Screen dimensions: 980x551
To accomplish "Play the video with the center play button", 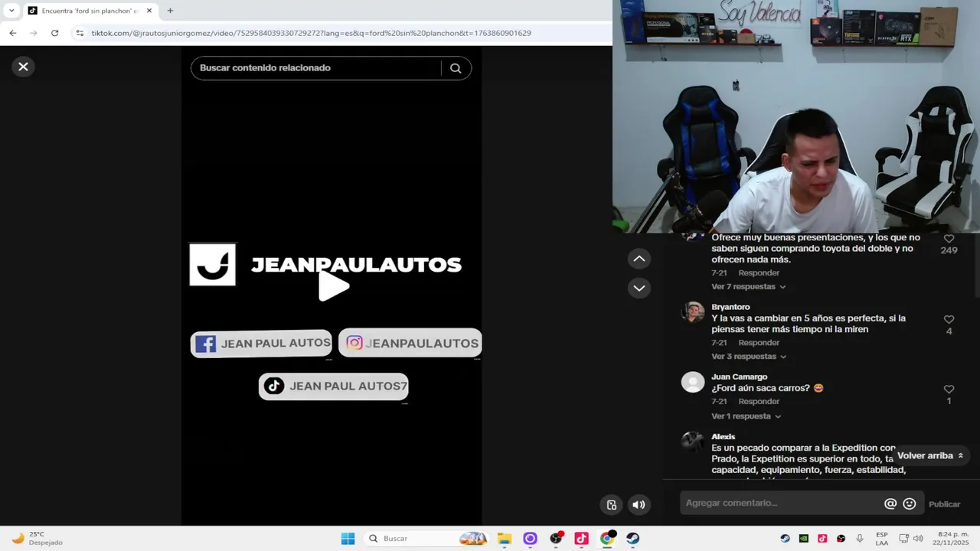I will [334, 287].
